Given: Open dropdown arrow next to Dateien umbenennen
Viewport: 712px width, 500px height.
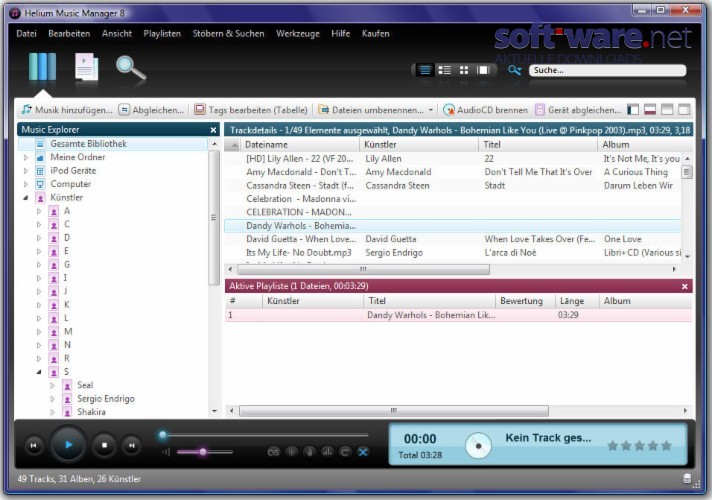Looking at the screenshot, I should click(430, 110).
